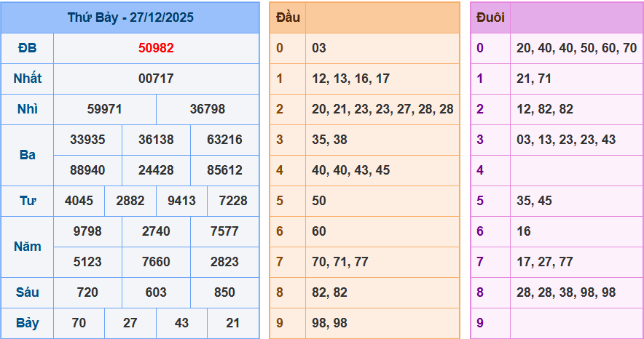Select second prize number 59971

(104, 109)
